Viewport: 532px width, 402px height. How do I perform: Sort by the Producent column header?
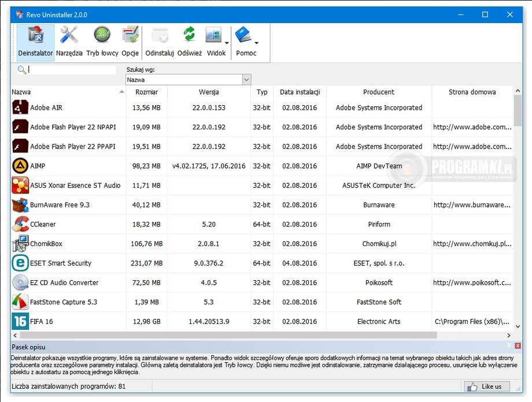pos(379,92)
